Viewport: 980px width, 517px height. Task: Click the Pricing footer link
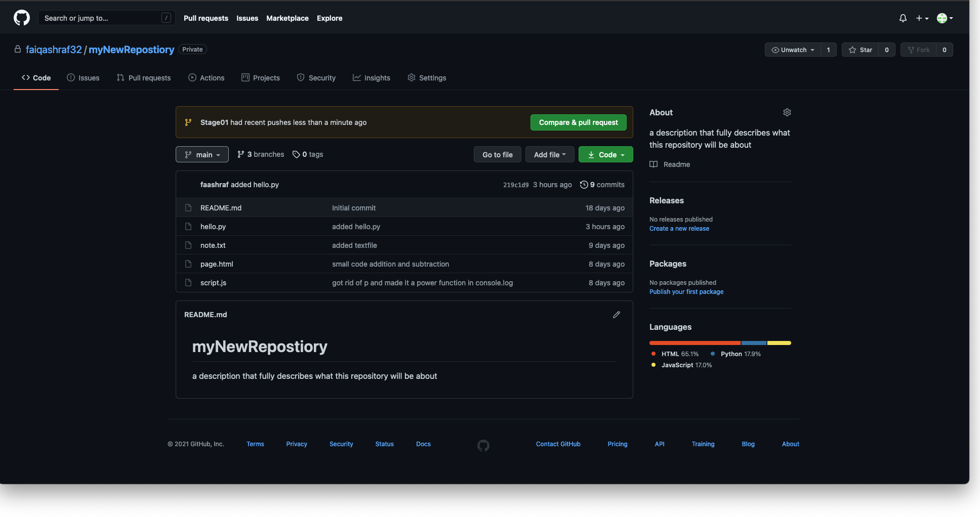tap(618, 444)
